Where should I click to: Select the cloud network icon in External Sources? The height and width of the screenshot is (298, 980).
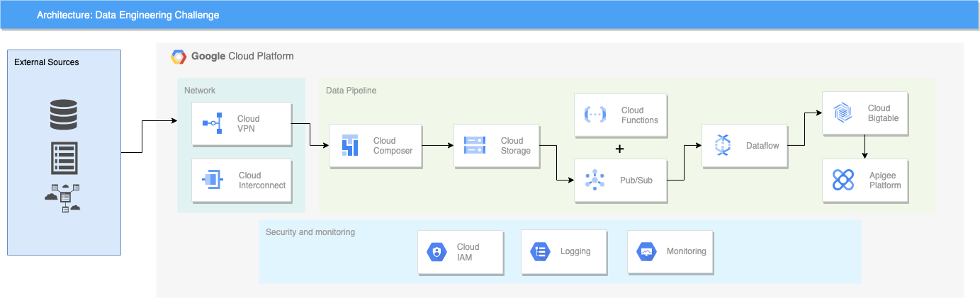[62, 197]
